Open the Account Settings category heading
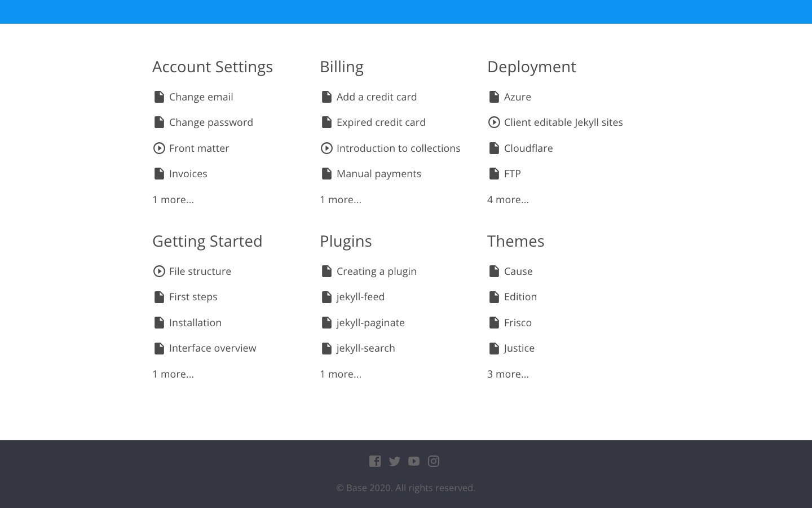Image resolution: width=812 pixels, height=508 pixels. tap(213, 67)
